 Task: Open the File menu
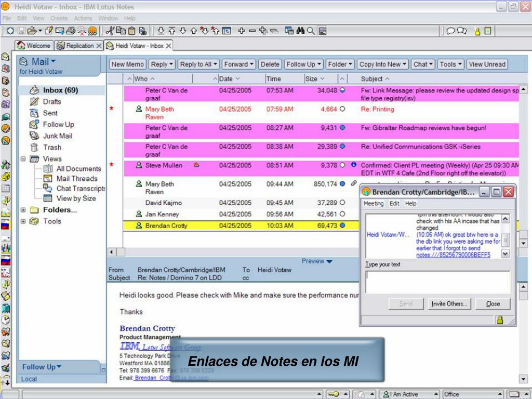[x=7, y=18]
